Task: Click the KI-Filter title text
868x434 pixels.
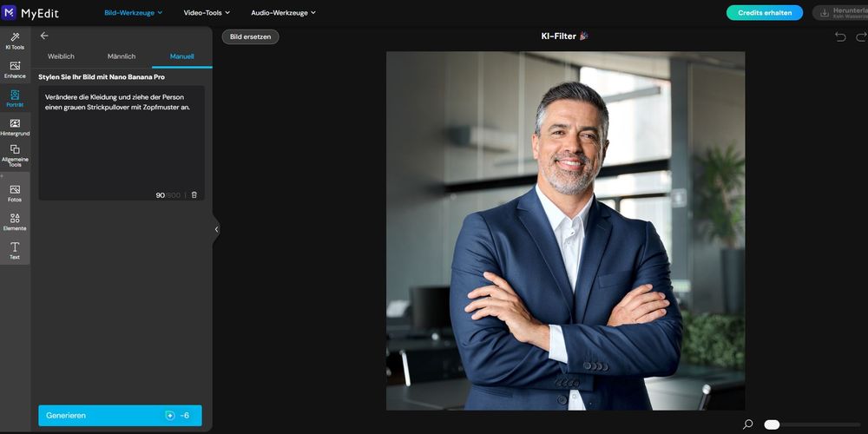Action: pyautogui.click(x=558, y=36)
